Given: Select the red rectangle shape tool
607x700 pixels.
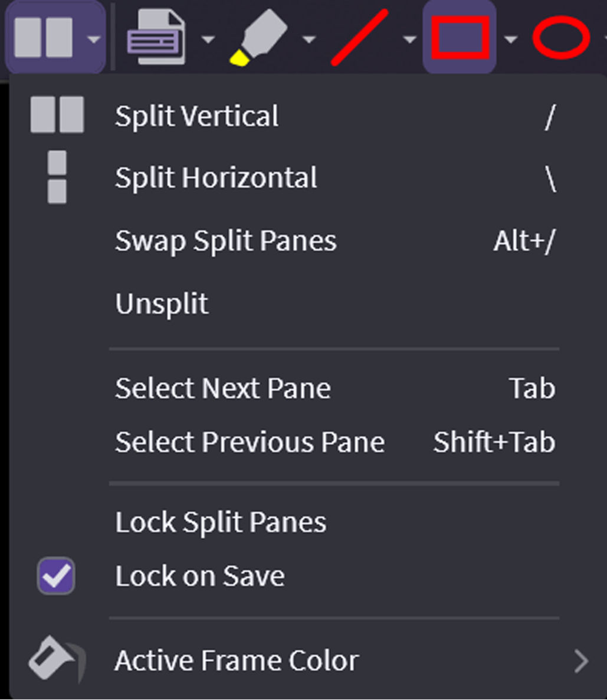Looking at the screenshot, I should [x=460, y=37].
